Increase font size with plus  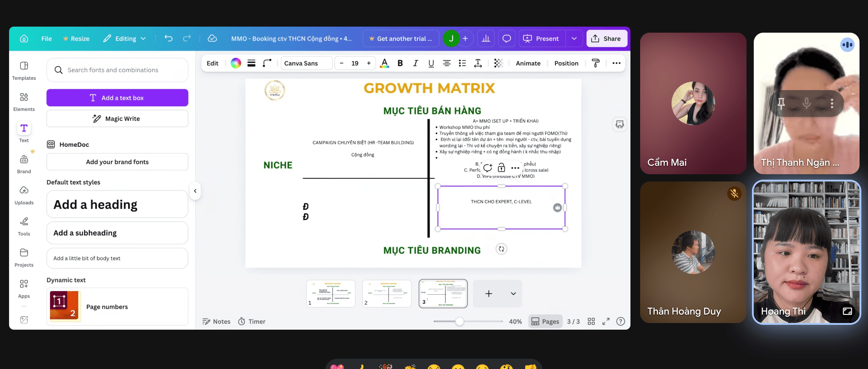pos(369,63)
